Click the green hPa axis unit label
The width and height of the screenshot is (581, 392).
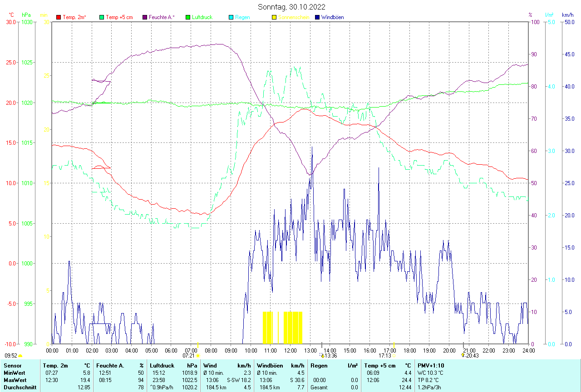coord(26,15)
